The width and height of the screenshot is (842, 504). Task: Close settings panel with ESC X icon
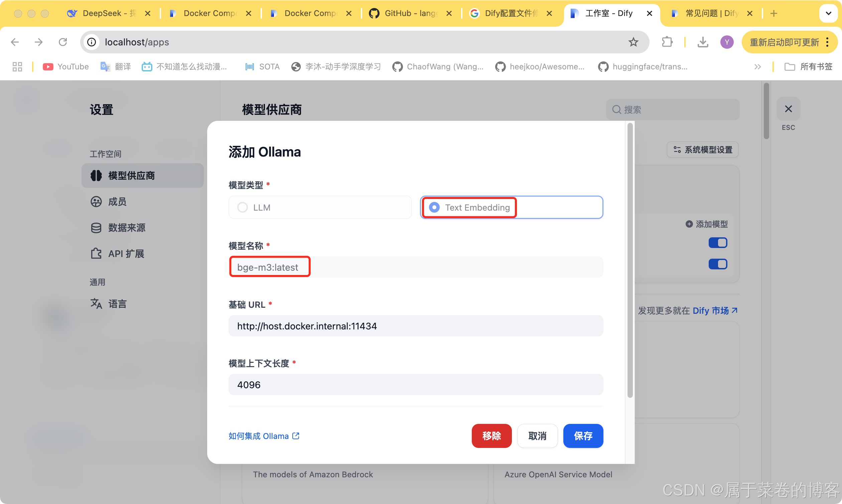point(788,109)
